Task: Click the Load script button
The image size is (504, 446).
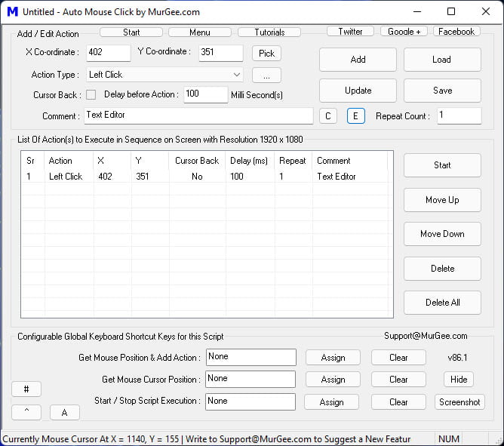Action: click(442, 60)
